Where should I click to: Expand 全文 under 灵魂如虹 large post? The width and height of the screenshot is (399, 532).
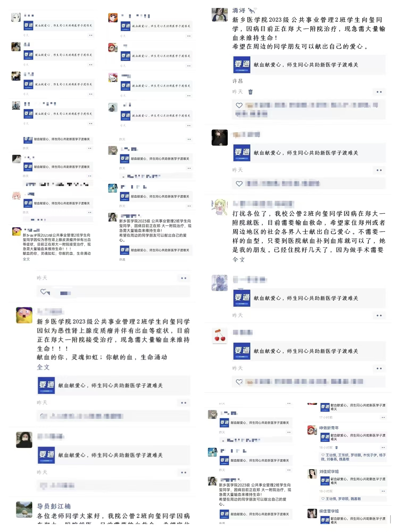pyautogui.click(x=43, y=367)
